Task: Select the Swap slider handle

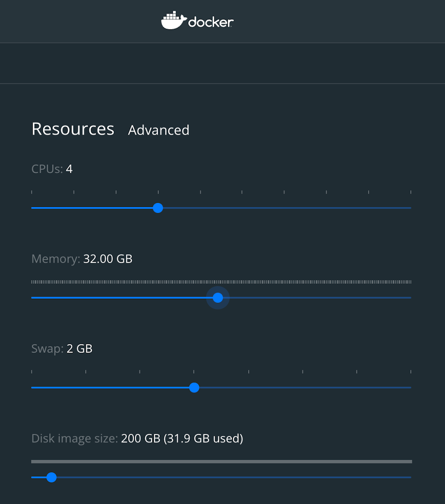Action: click(x=194, y=388)
